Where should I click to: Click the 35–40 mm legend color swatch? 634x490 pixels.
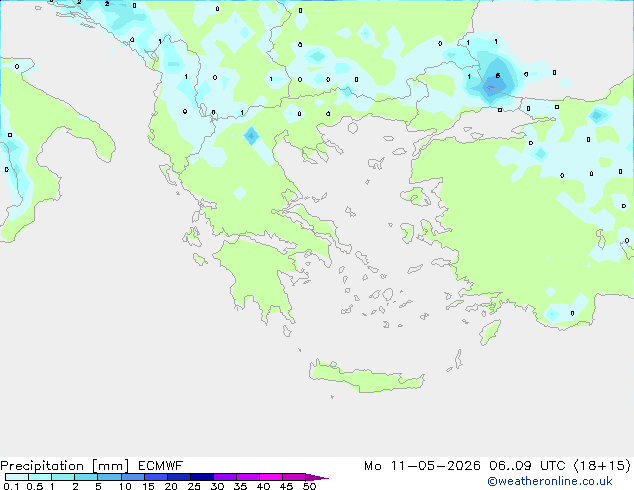coord(248,477)
